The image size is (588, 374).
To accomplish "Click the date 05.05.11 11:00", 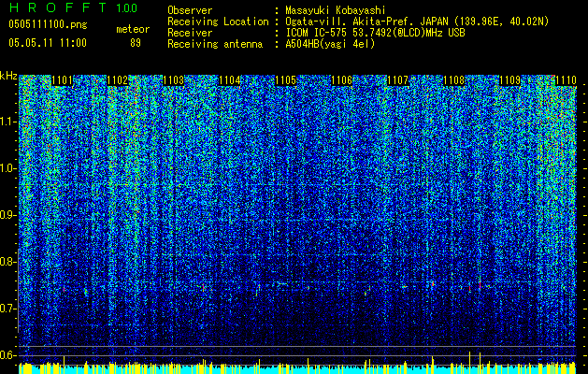I will pyautogui.click(x=48, y=42).
